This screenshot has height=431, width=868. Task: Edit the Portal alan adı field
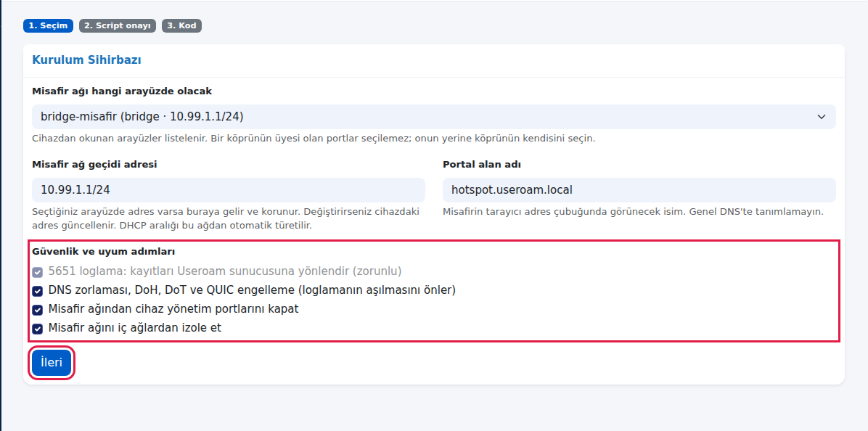pos(639,190)
